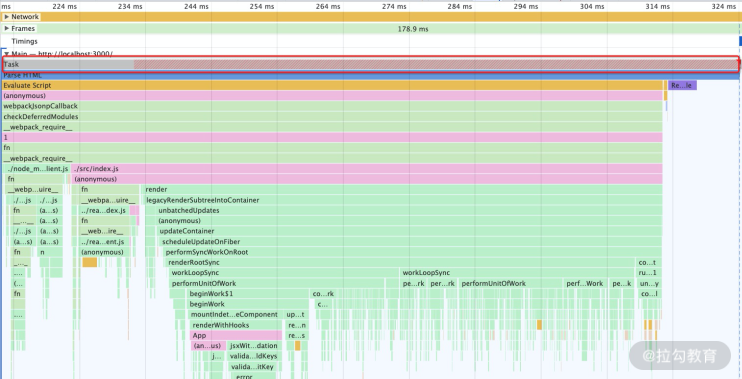This screenshot has width=742, height=379.
Task: Click legacyRenderSubtreeIntoContainer call frame
Action: (x=404, y=200)
